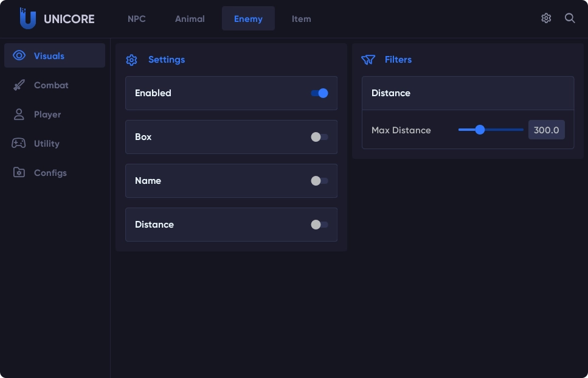
Task: Open settings via the gear icon
Action: point(546,18)
